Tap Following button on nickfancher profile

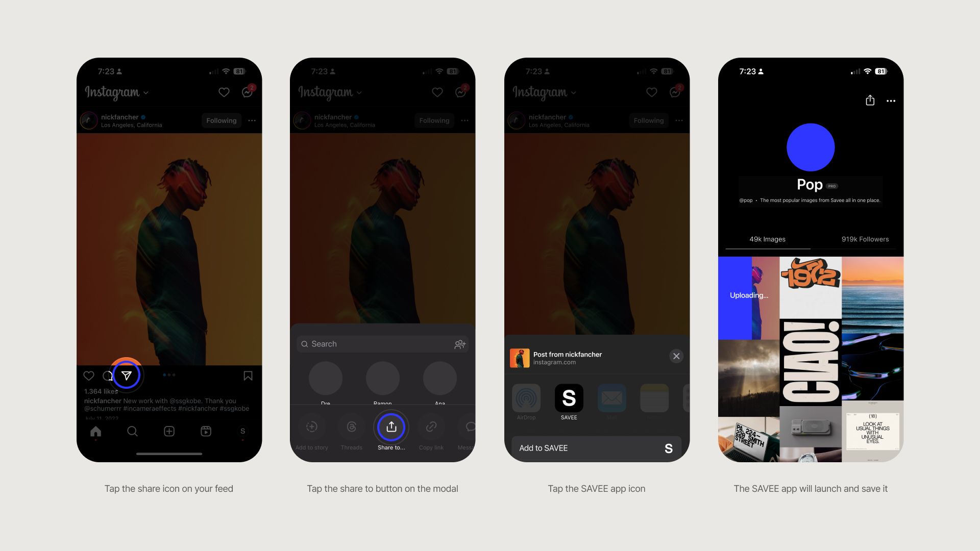[x=222, y=120]
